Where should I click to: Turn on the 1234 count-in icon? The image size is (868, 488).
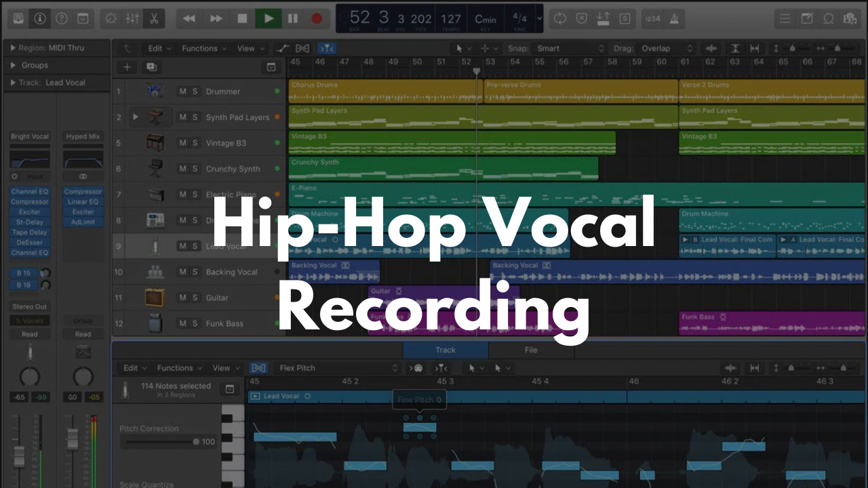[x=652, y=18]
